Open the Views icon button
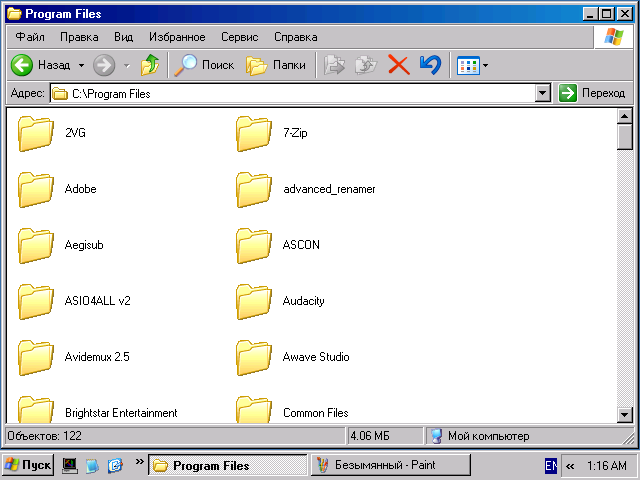The width and height of the screenshot is (640, 480). [x=468, y=65]
